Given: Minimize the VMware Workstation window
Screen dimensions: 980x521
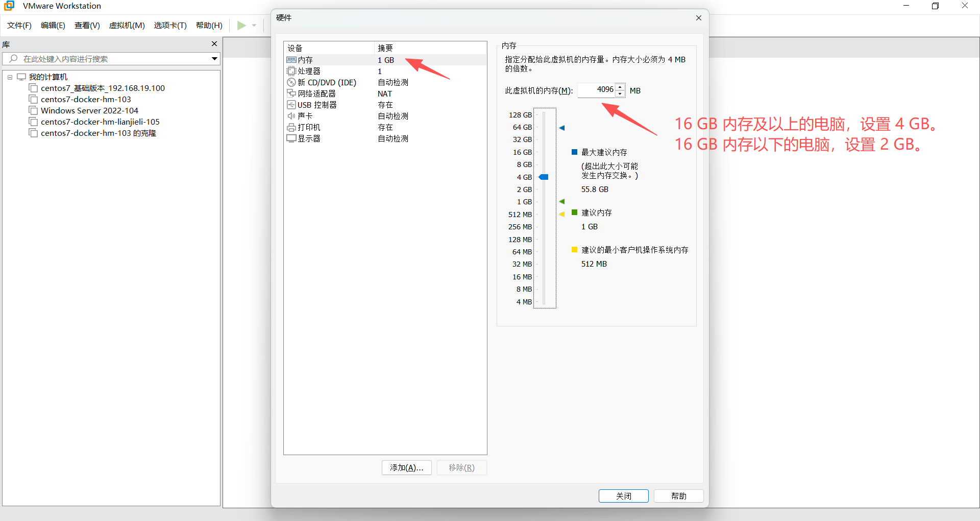Looking at the screenshot, I should click(906, 6).
